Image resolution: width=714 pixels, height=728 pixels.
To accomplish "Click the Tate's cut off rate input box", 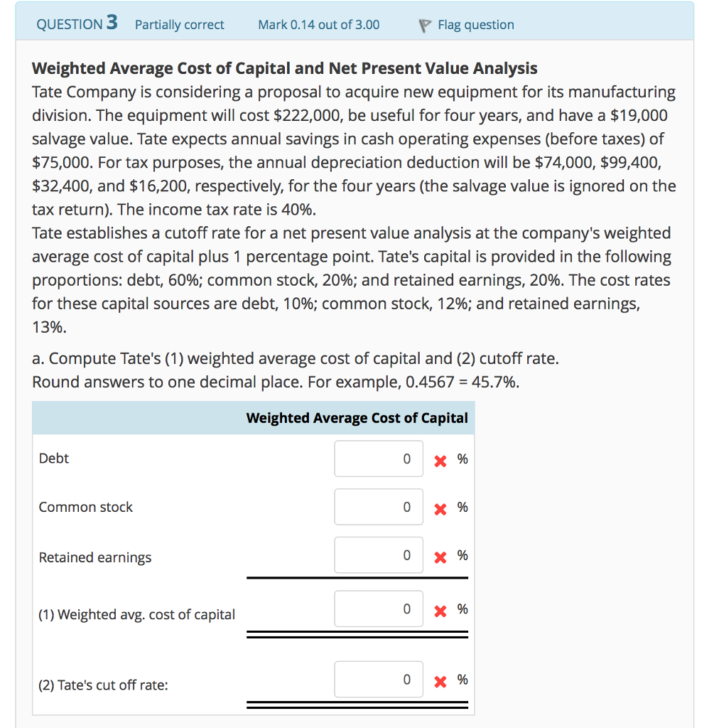I will click(378, 680).
